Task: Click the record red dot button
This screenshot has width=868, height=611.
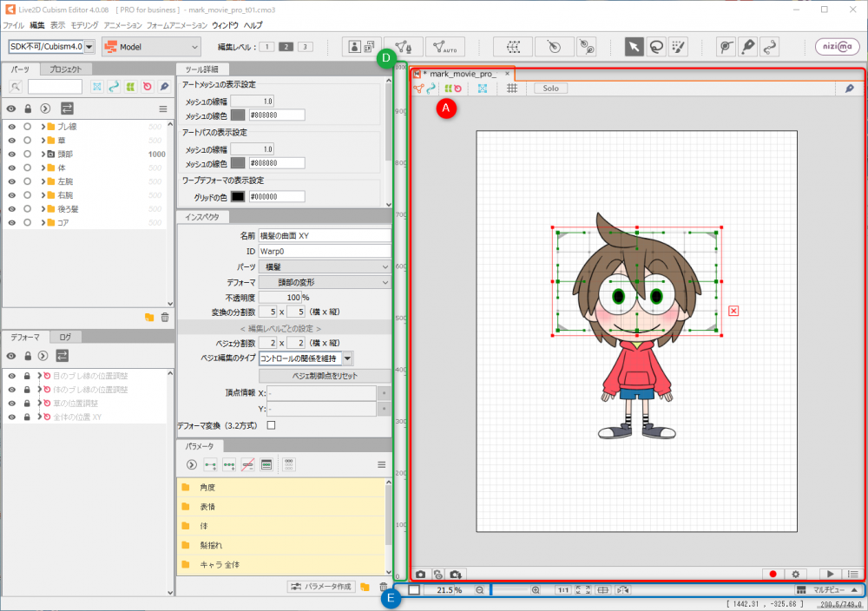Action: pyautogui.click(x=773, y=575)
